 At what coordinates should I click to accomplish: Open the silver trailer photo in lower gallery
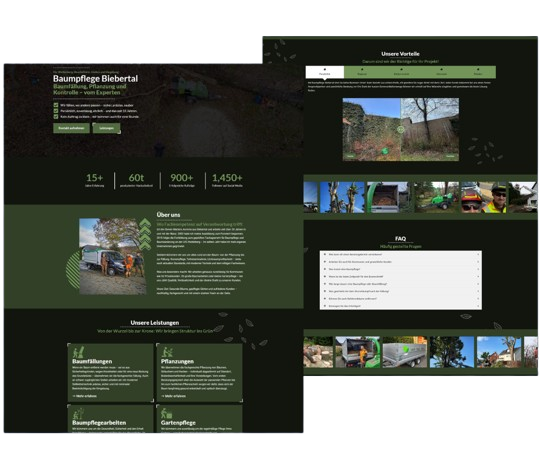click(405, 352)
